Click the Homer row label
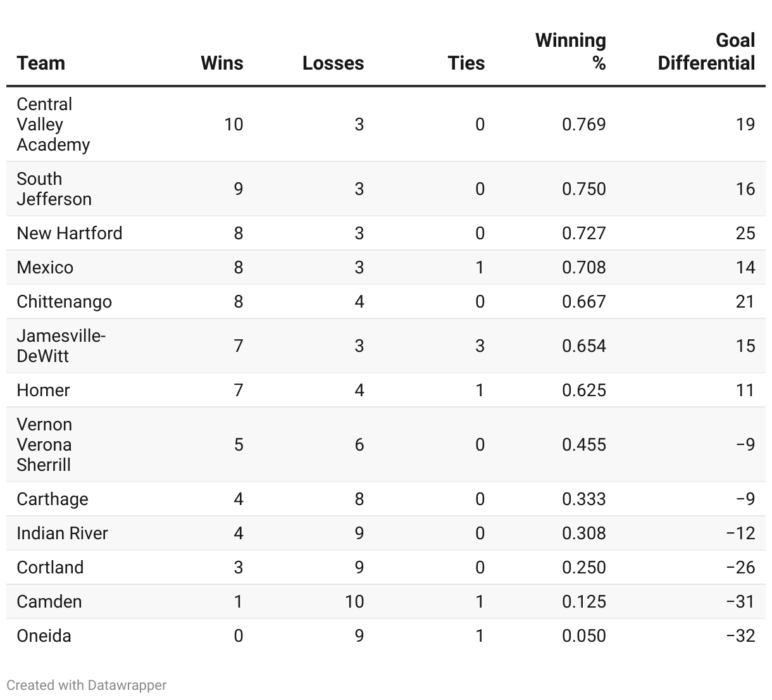The image size is (772, 700). click(43, 391)
